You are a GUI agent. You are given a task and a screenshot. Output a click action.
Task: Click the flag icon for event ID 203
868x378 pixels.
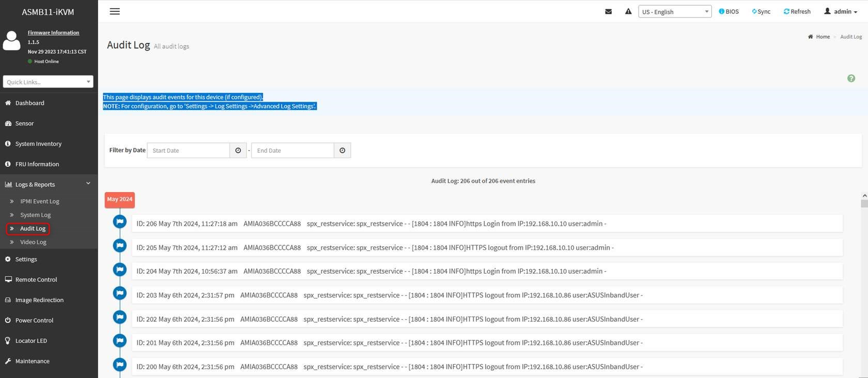pyautogui.click(x=120, y=293)
